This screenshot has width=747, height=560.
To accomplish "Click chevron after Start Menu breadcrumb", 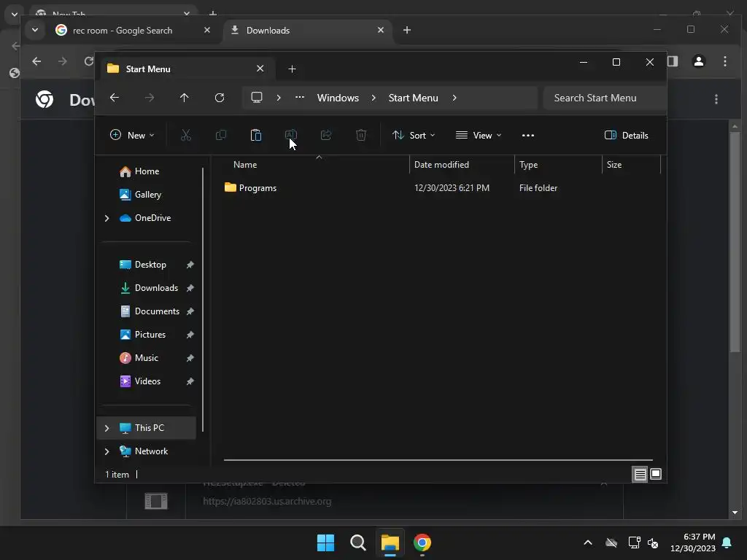I will pyautogui.click(x=454, y=98).
